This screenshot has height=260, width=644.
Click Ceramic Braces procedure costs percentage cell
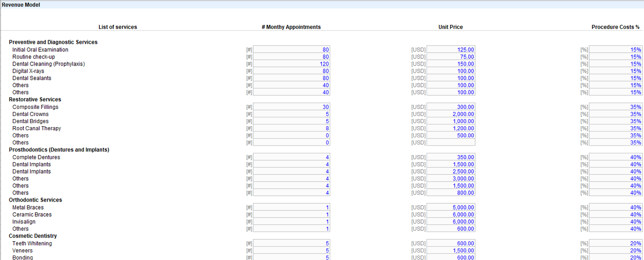point(615,215)
